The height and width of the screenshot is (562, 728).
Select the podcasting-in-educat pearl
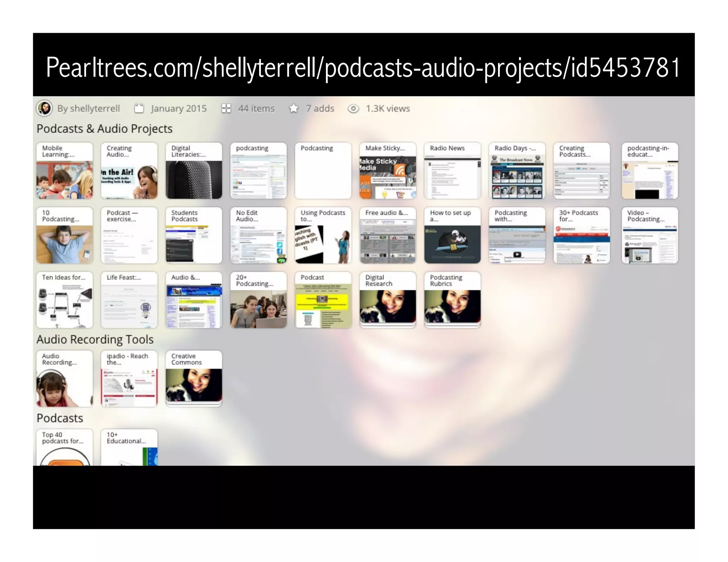pyautogui.click(x=649, y=171)
